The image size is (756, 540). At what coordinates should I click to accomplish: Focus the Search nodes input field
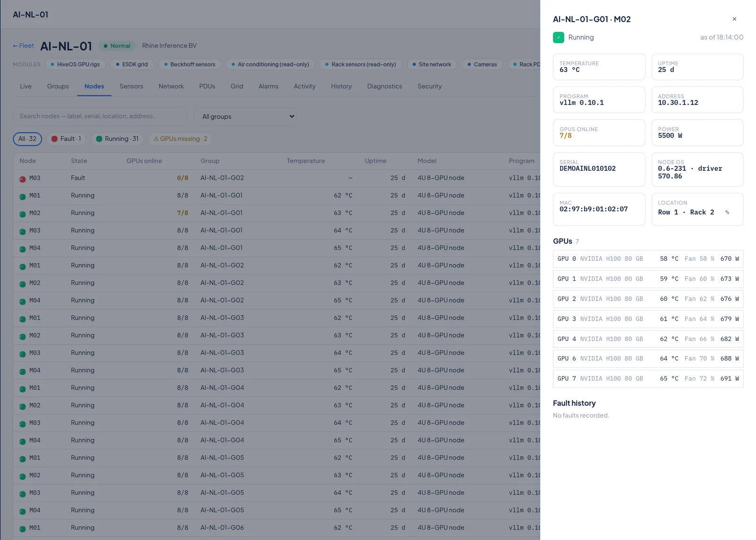pos(100,116)
